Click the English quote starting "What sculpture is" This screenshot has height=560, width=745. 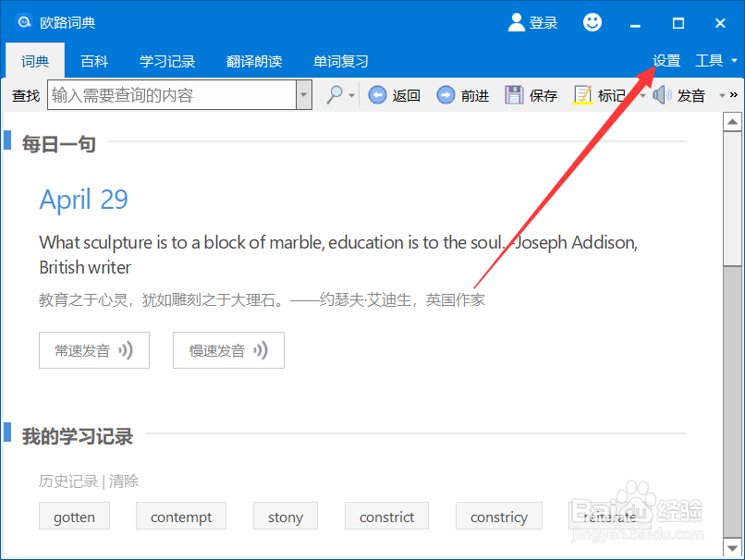[x=338, y=255]
